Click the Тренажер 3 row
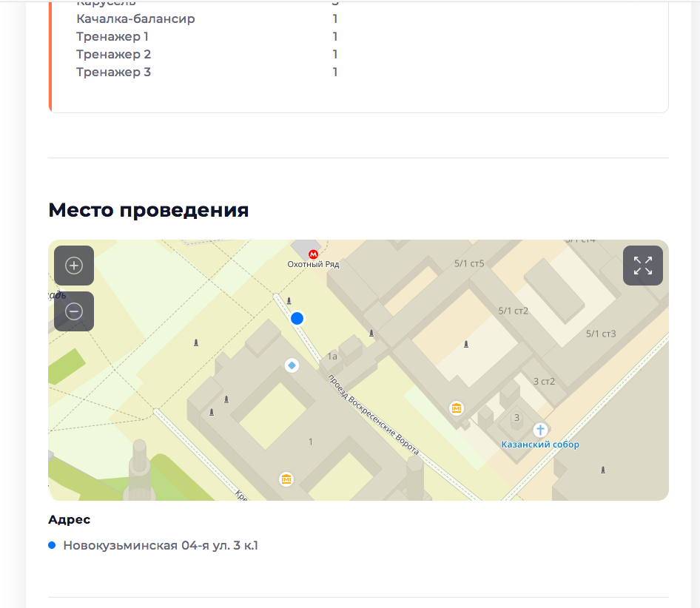Image resolution: width=700 pixels, height=608 pixels. point(206,72)
